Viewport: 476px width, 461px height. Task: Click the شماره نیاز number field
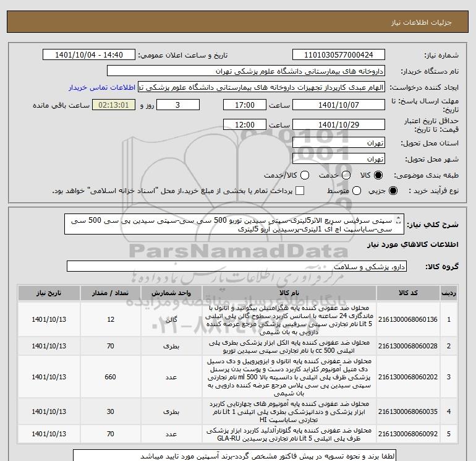[x=339, y=54]
